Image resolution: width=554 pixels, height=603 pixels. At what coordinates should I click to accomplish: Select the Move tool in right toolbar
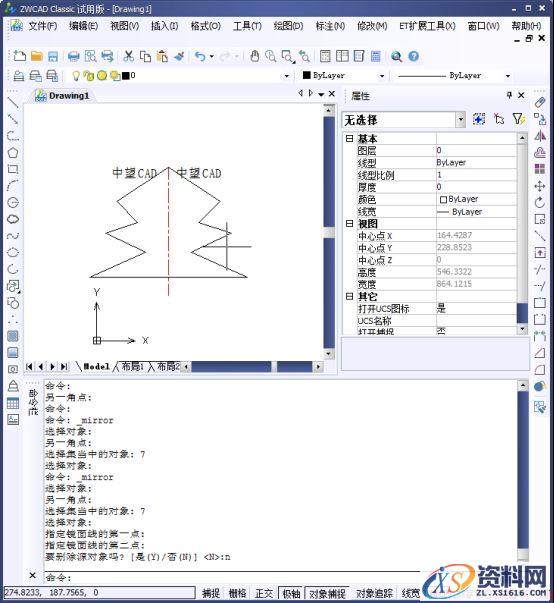pos(540,186)
